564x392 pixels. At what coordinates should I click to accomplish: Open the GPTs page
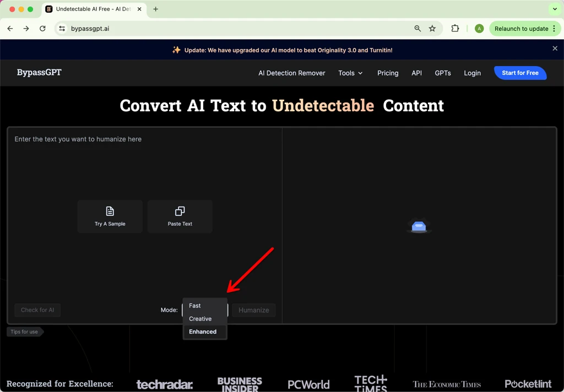coord(443,73)
